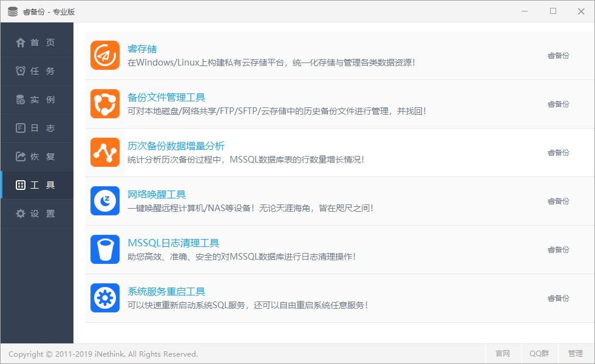The height and width of the screenshot is (364, 595).
Task: Click the 管理 button in footer
Action: pos(576,354)
